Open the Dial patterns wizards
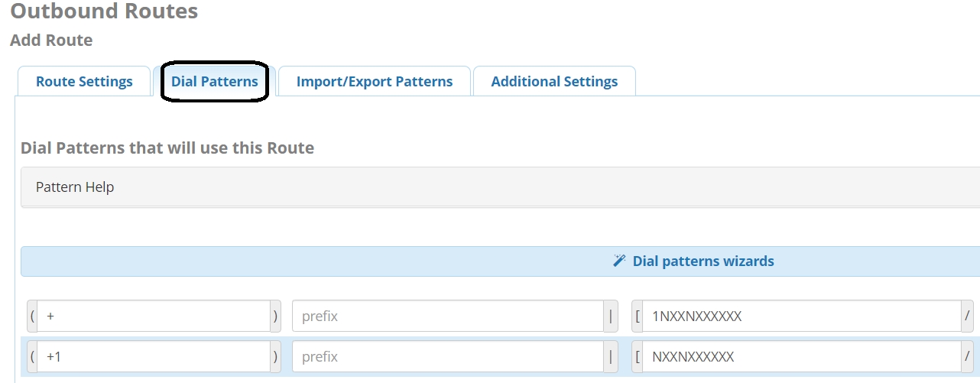This screenshot has height=383, width=980. pyautogui.click(x=703, y=261)
